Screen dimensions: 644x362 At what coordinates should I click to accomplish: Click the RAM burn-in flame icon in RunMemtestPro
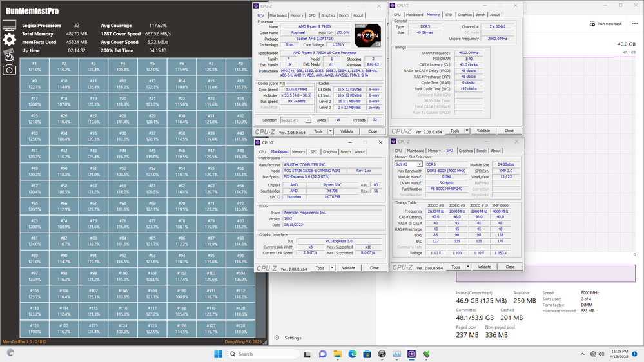[9, 55]
